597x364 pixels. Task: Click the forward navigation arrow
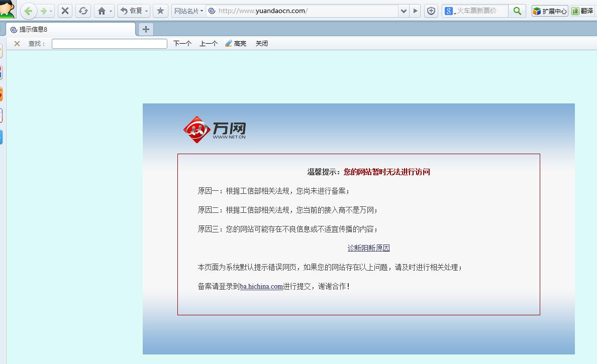(x=43, y=11)
